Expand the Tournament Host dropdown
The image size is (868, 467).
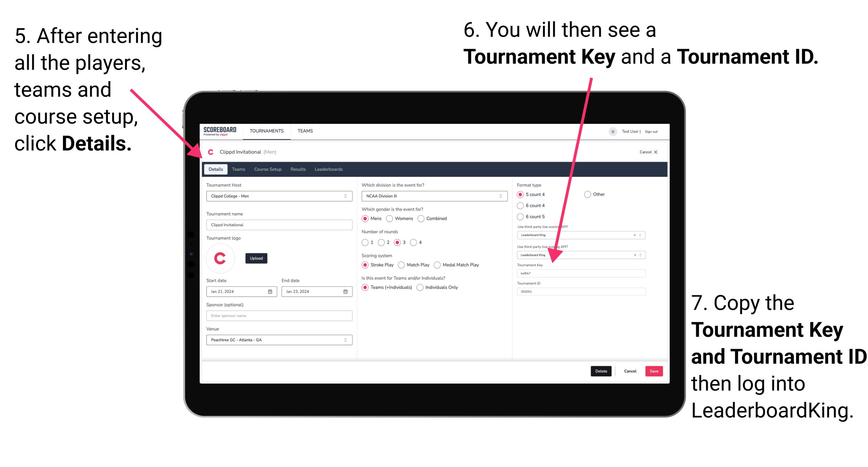(346, 196)
